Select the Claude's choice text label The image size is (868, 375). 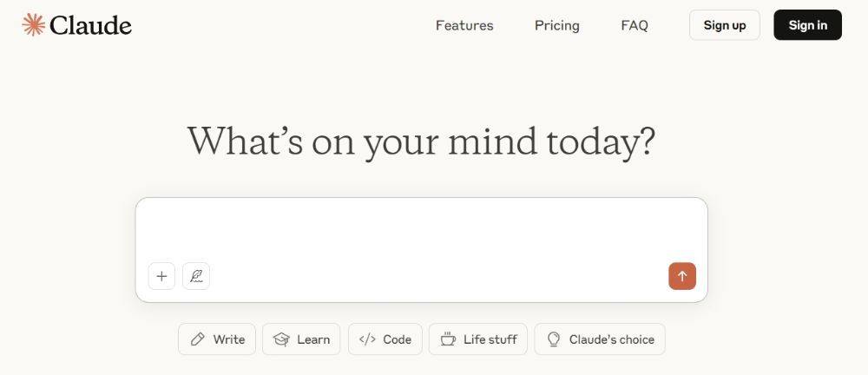(612, 339)
